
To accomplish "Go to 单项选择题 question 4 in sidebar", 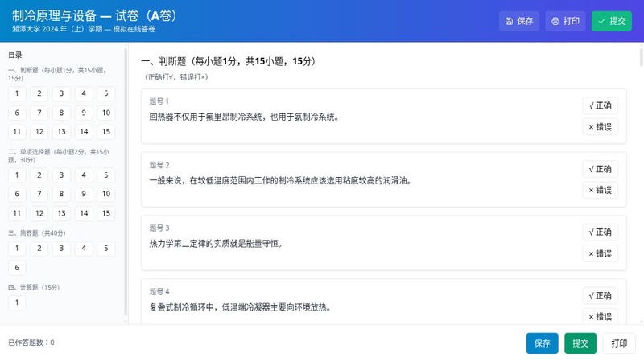I will point(84,175).
